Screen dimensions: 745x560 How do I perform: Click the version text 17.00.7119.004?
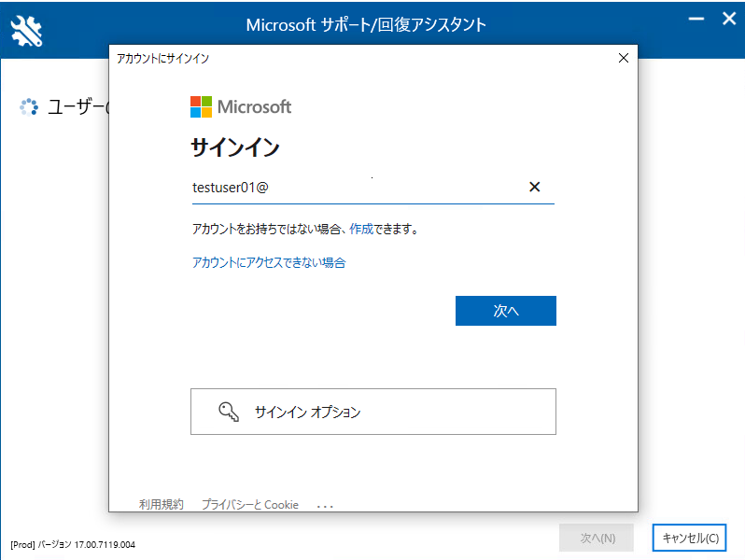105,544
